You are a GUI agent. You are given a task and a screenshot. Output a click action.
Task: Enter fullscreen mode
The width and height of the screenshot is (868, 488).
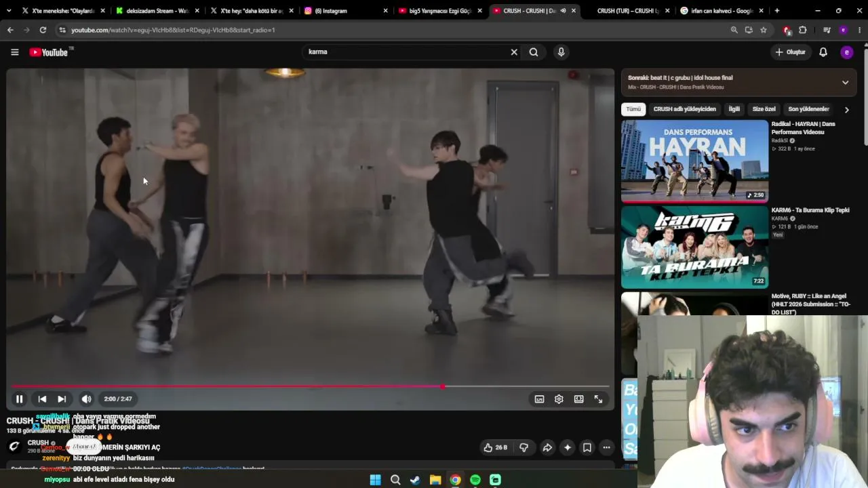(598, 399)
